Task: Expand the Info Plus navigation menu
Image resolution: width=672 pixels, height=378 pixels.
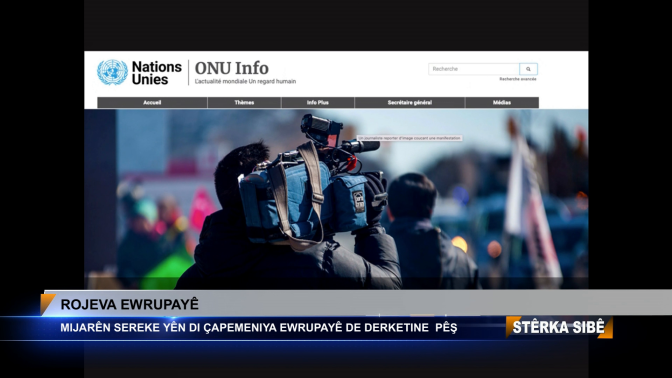Action: pos(318,102)
